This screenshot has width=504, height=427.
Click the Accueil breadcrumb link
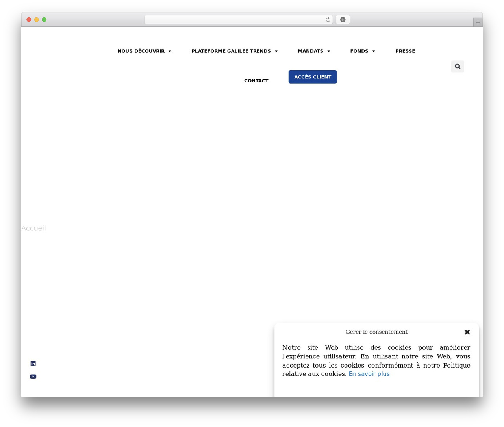(33, 228)
